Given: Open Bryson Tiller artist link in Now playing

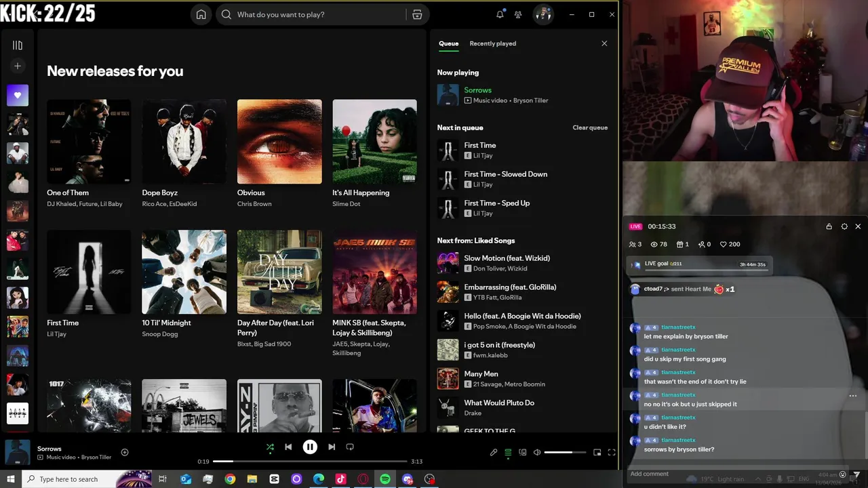Looking at the screenshot, I should pyautogui.click(x=531, y=100).
